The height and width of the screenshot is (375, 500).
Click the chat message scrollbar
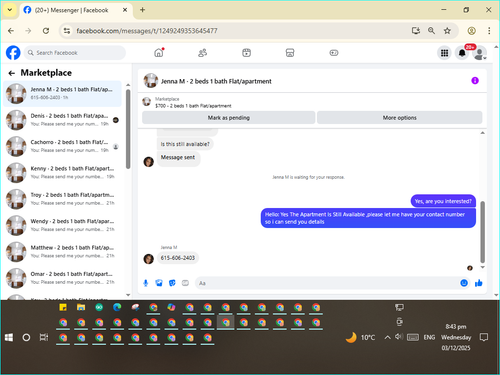(482, 232)
